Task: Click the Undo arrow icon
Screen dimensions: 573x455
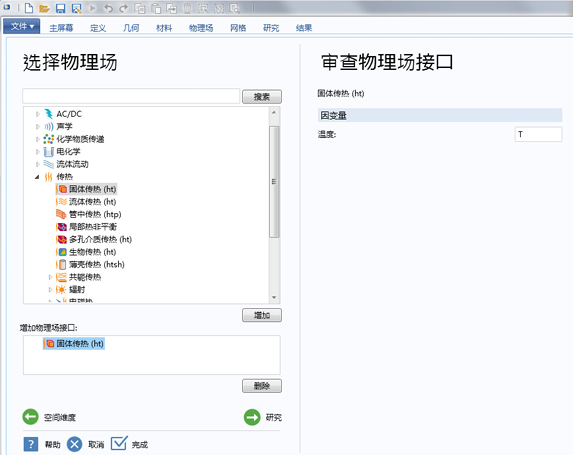Action: pos(108,8)
